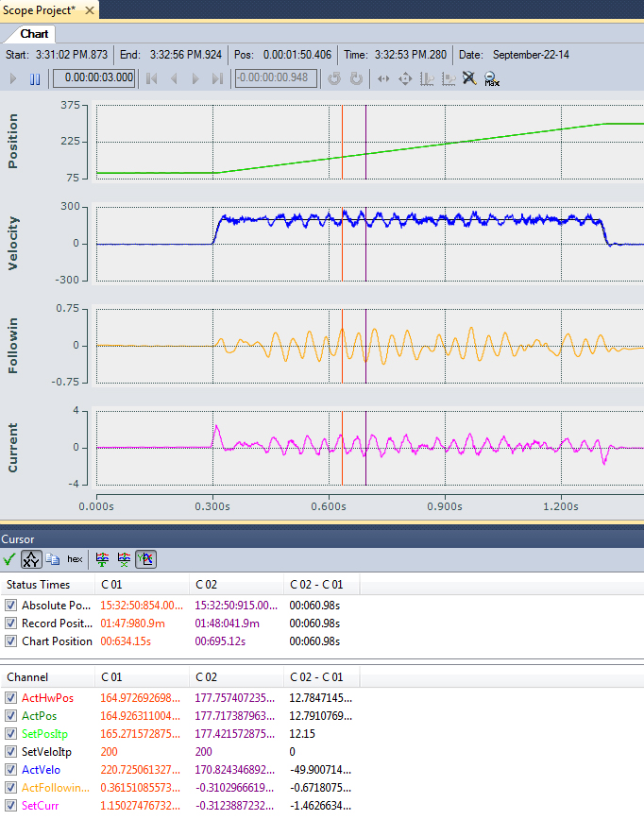Select the ActVelo channel name
This screenshot has height=820, width=644.
[41, 770]
